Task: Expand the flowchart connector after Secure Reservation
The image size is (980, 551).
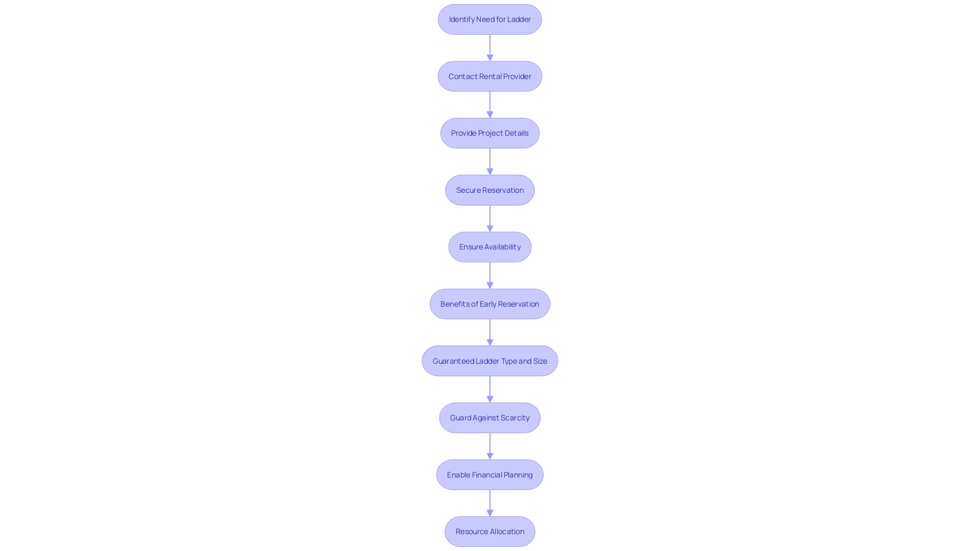Action: pos(490,217)
